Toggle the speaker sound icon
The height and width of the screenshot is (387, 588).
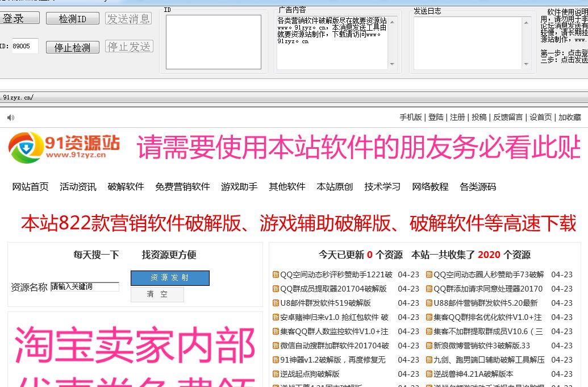pos(11,118)
